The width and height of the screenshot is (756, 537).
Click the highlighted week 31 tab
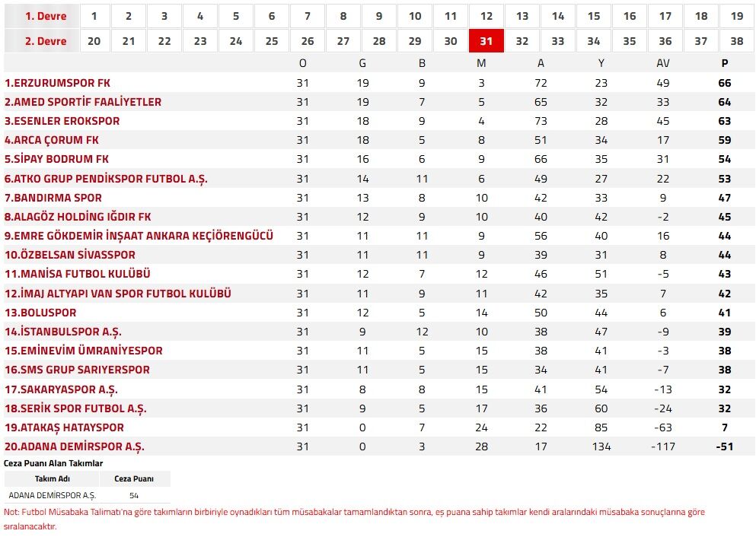(x=486, y=41)
